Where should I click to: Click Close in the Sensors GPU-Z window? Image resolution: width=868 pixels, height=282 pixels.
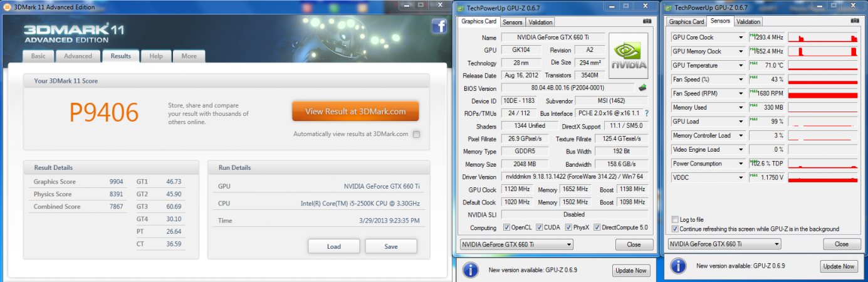(841, 244)
